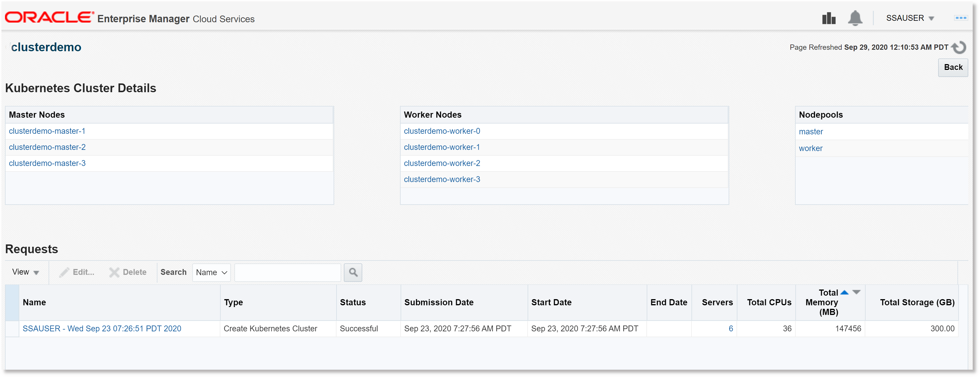Click the Total Storage (GB) column header
This screenshot has height=377, width=980.
(912, 302)
